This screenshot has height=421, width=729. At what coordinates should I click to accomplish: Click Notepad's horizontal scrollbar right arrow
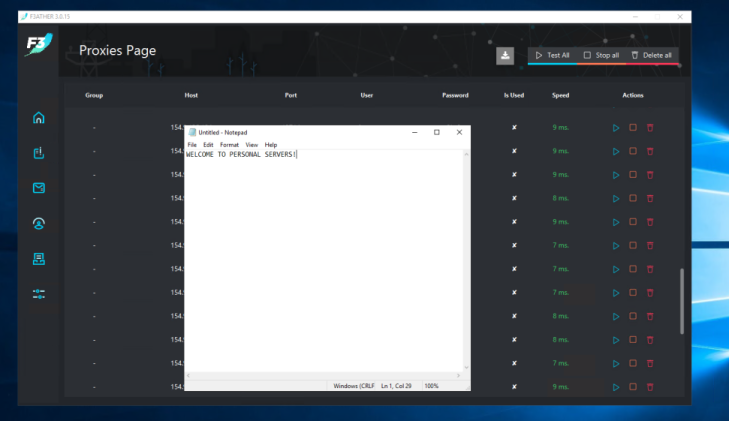tap(458, 375)
